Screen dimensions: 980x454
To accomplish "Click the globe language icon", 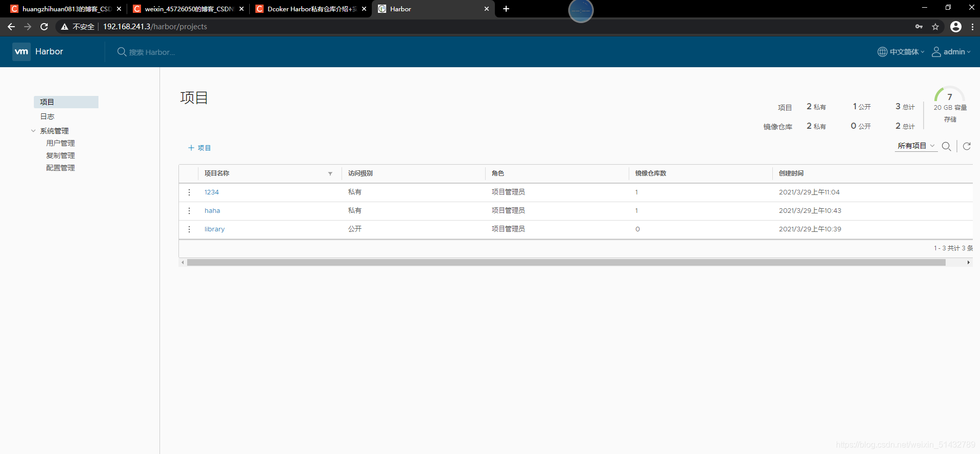I will [x=883, y=52].
